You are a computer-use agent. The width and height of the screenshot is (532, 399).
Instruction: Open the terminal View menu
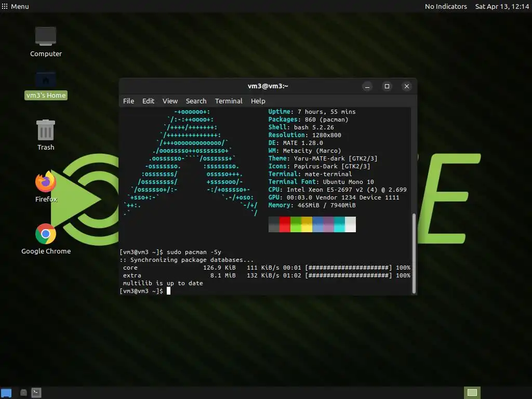click(x=170, y=101)
